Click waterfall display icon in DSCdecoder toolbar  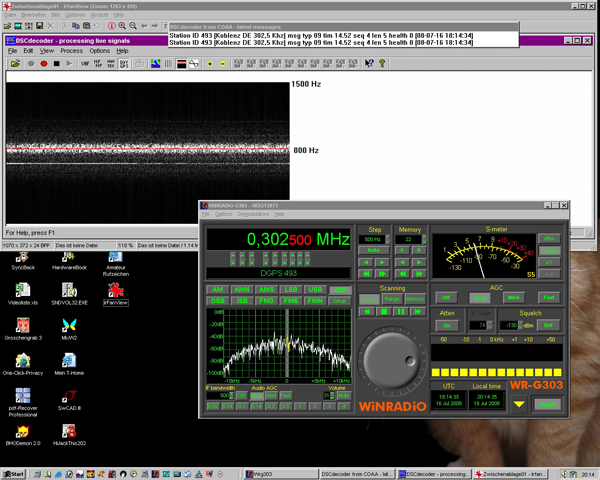[x=181, y=64]
